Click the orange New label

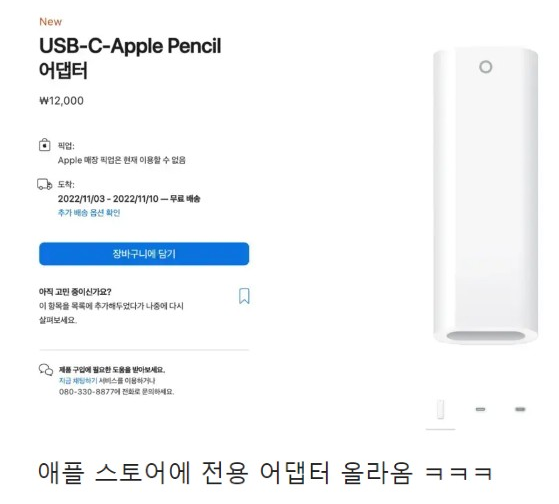[x=50, y=22]
